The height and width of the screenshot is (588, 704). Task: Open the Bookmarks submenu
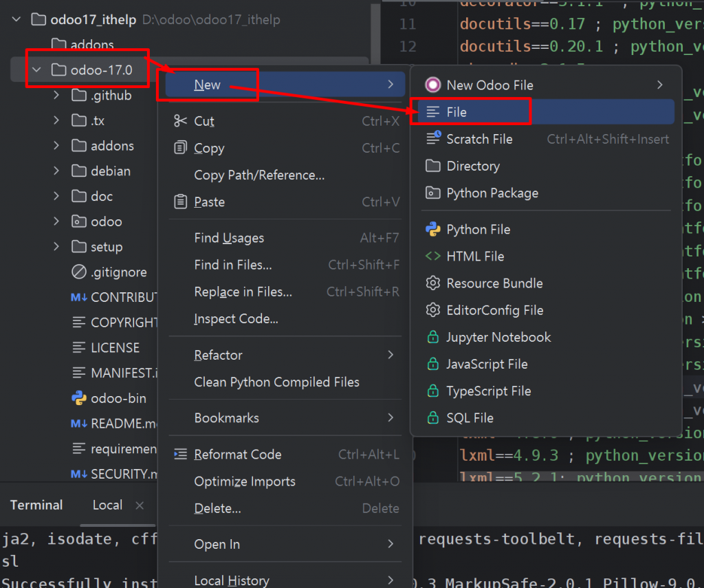(x=285, y=417)
